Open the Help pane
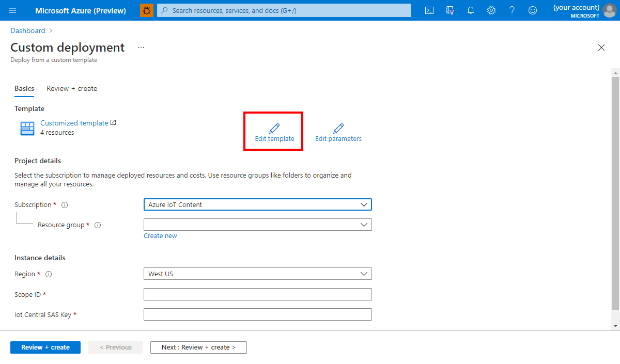 [512, 10]
